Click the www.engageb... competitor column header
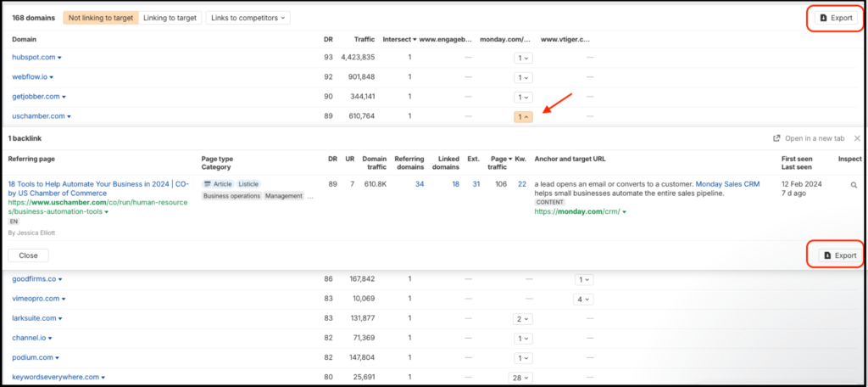868x387 pixels. pos(446,39)
